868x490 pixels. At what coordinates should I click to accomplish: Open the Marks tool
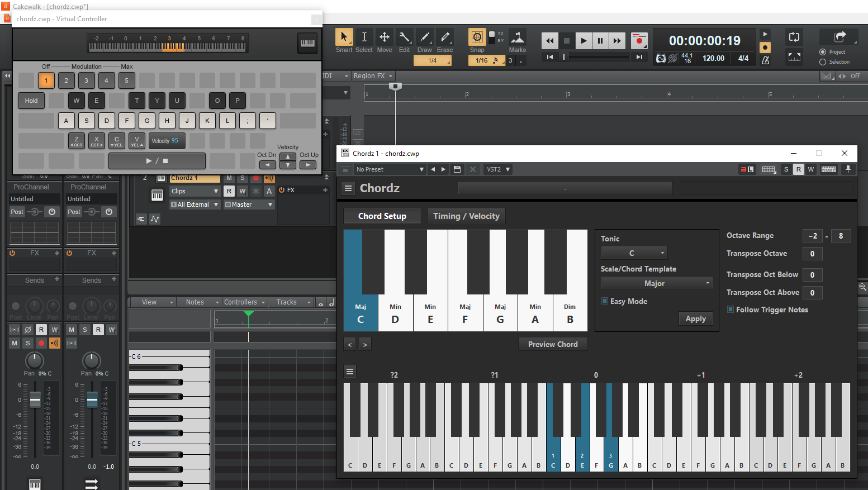click(x=518, y=37)
